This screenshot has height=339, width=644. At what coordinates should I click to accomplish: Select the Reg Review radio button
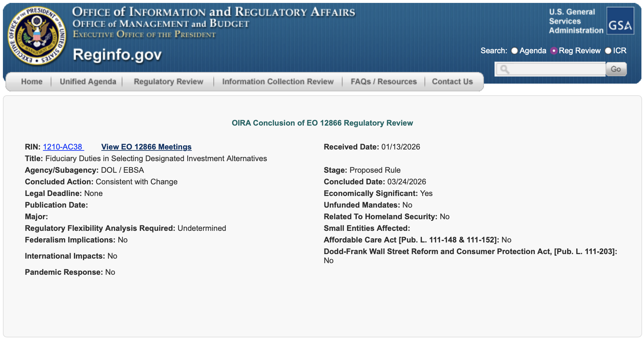coord(554,51)
